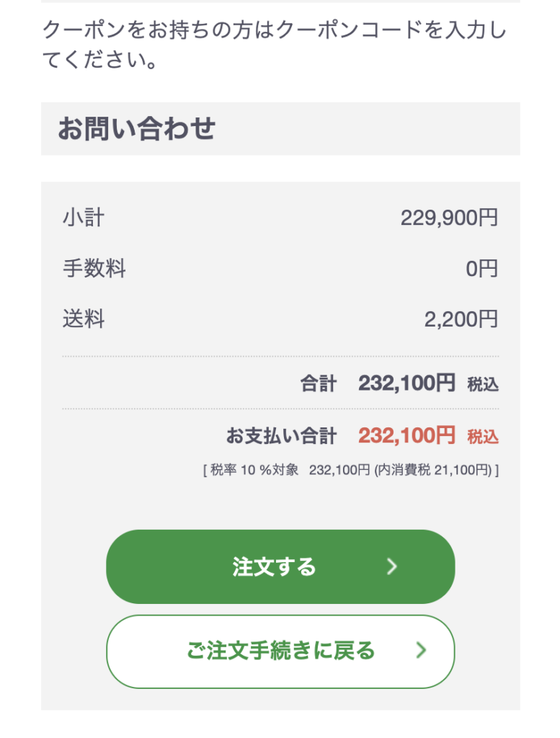Click the green chevron in ご注文手続きに戻る
Image resolution: width=560 pixels, height=738 pixels.
[422, 652]
